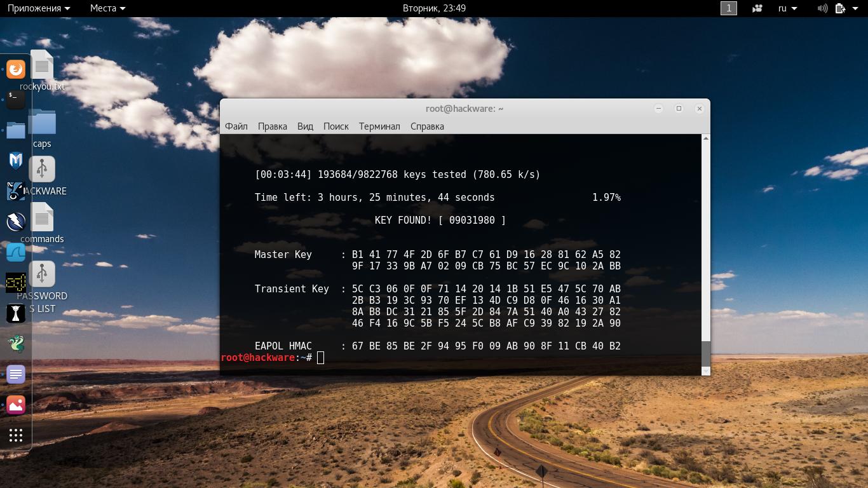This screenshot has height=488, width=868.
Task: Open the Приложения menu
Action: [39, 8]
